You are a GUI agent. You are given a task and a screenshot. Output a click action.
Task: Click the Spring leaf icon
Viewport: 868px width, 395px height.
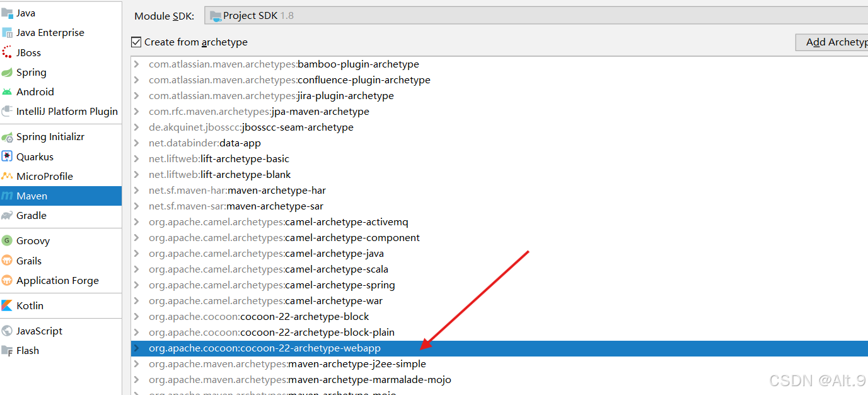(7, 73)
